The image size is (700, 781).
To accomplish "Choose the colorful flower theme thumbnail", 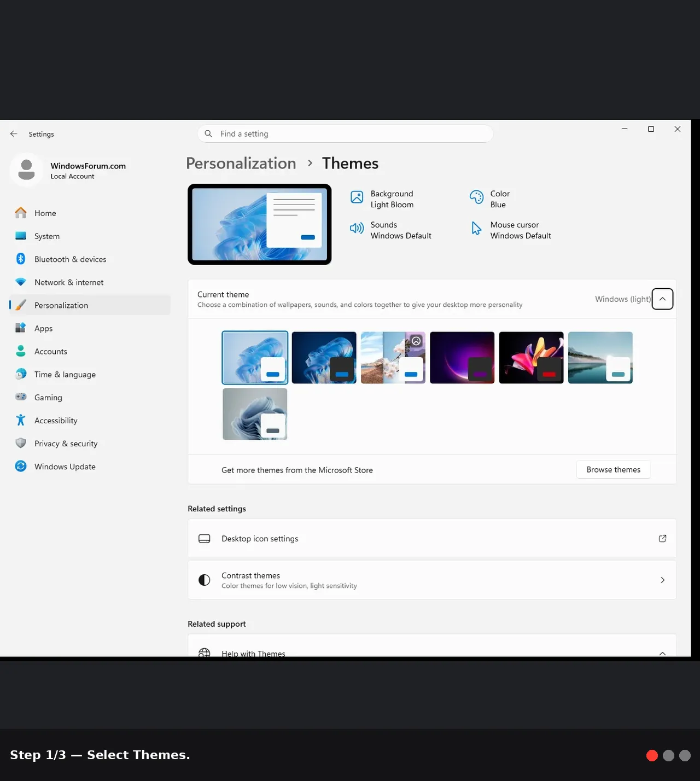I will [531, 358].
